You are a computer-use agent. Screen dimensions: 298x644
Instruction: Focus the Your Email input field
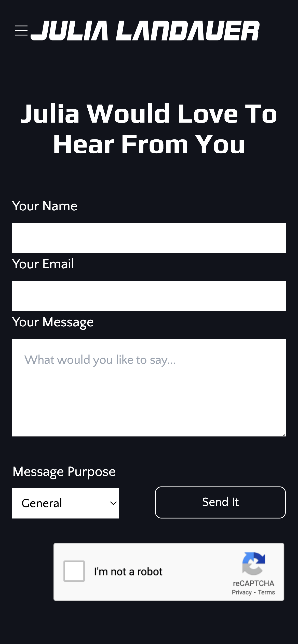point(149,296)
